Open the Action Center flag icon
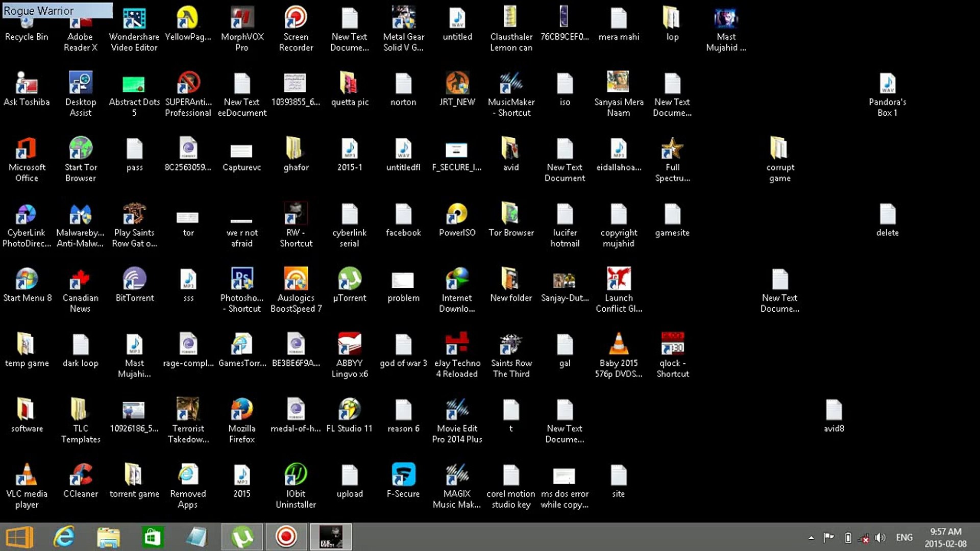The image size is (980, 551). tap(829, 538)
